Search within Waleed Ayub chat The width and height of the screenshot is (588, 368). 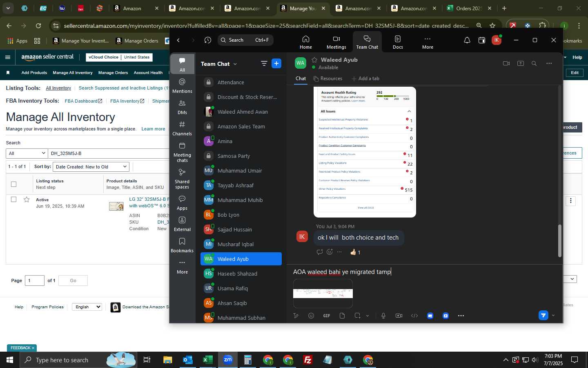coord(534,63)
